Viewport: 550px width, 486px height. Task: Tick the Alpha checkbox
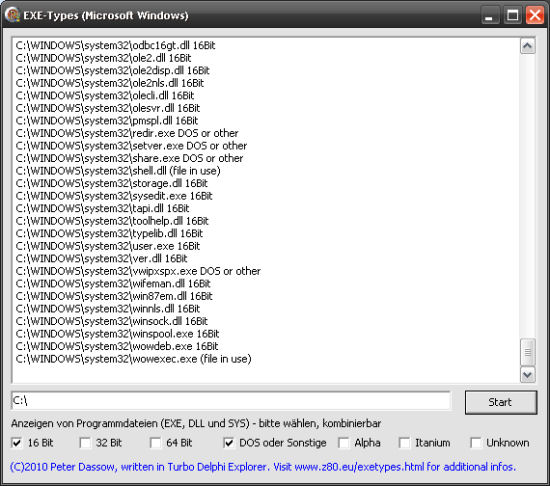coord(344,443)
